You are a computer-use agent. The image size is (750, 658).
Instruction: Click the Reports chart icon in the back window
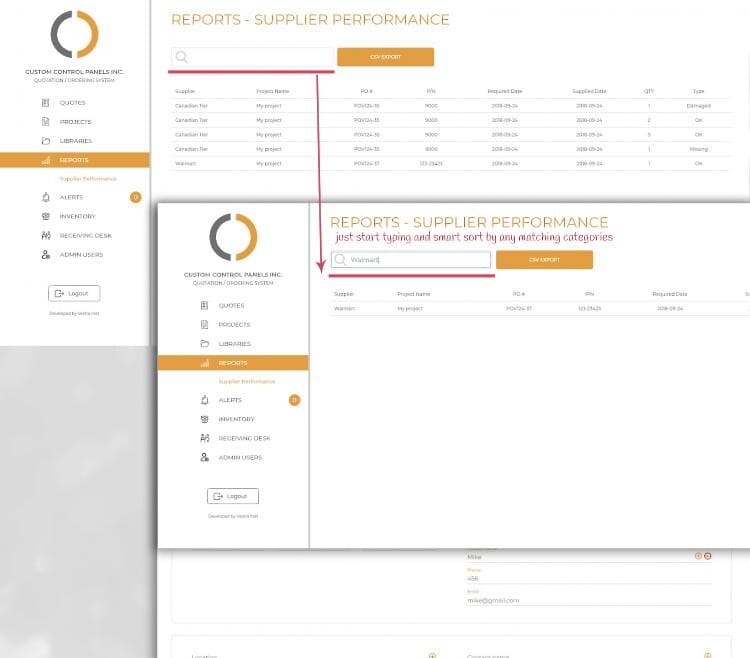46,160
